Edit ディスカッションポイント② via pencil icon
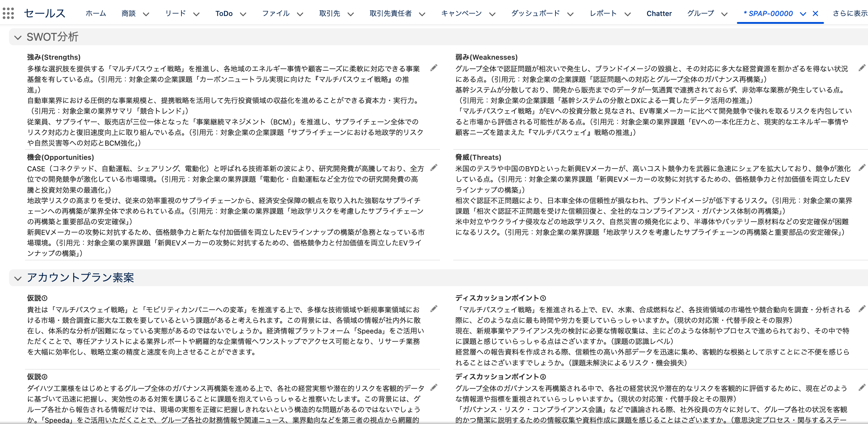The image size is (868, 424). coord(862,387)
